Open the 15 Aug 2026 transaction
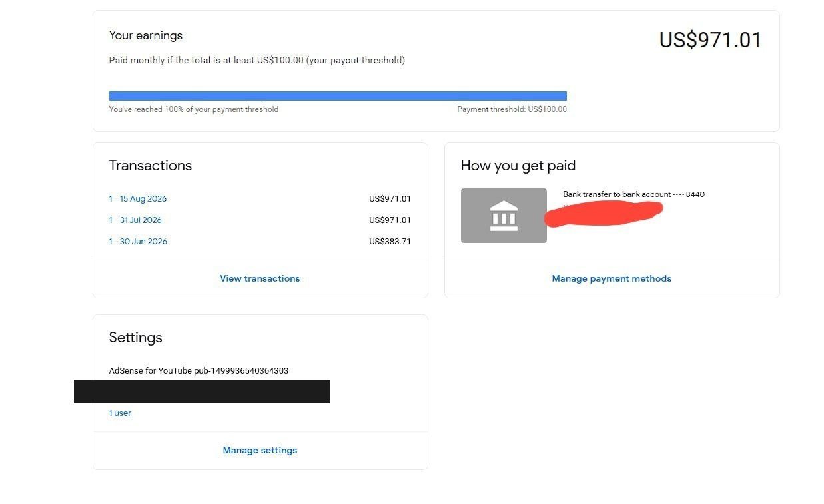The height and width of the screenshot is (504, 824). [138, 199]
